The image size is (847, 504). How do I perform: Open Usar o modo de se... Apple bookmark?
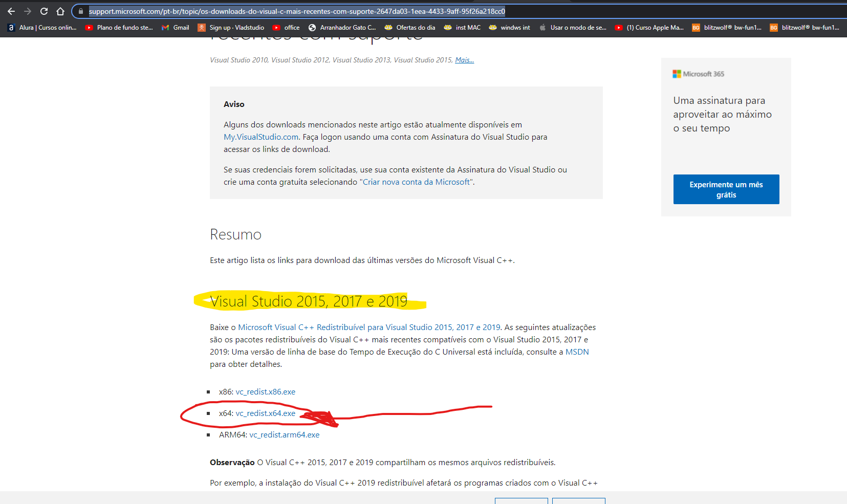coord(573,28)
